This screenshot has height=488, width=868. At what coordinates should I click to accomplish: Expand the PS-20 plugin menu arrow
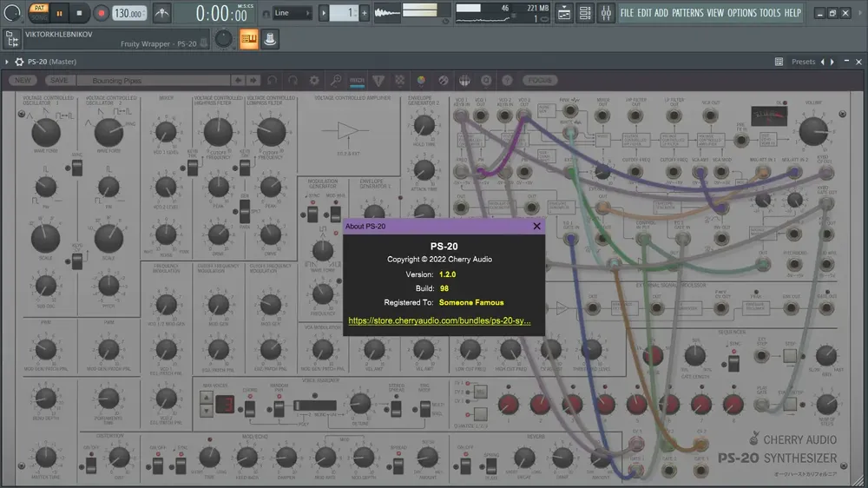pyautogui.click(x=7, y=62)
